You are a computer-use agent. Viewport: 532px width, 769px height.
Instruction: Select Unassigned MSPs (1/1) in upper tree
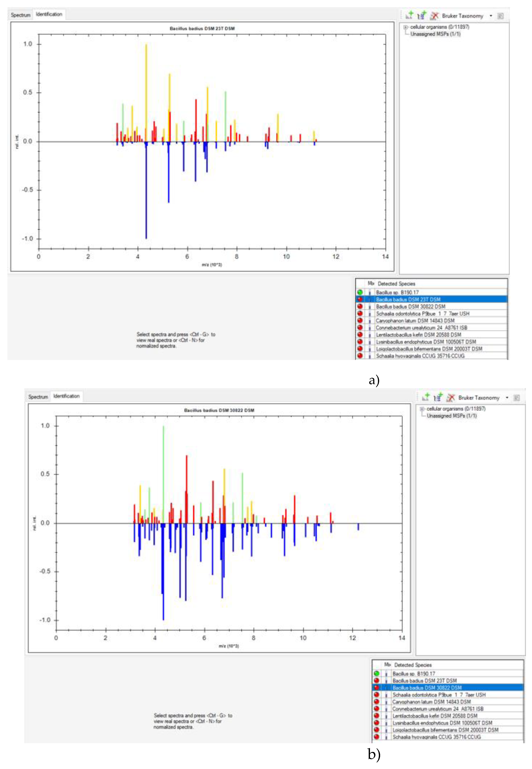(435, 34)
